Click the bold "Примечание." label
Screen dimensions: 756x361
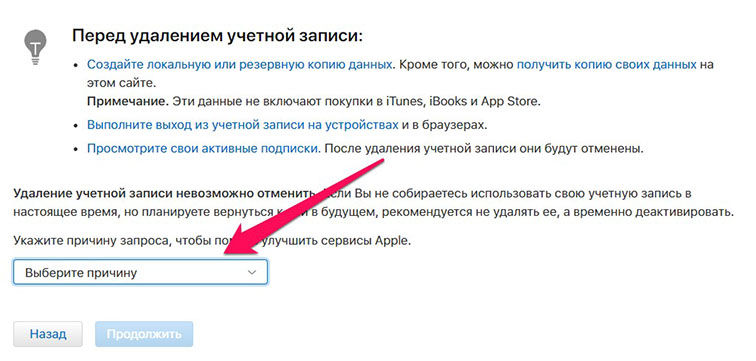click(x=127, y=102)
